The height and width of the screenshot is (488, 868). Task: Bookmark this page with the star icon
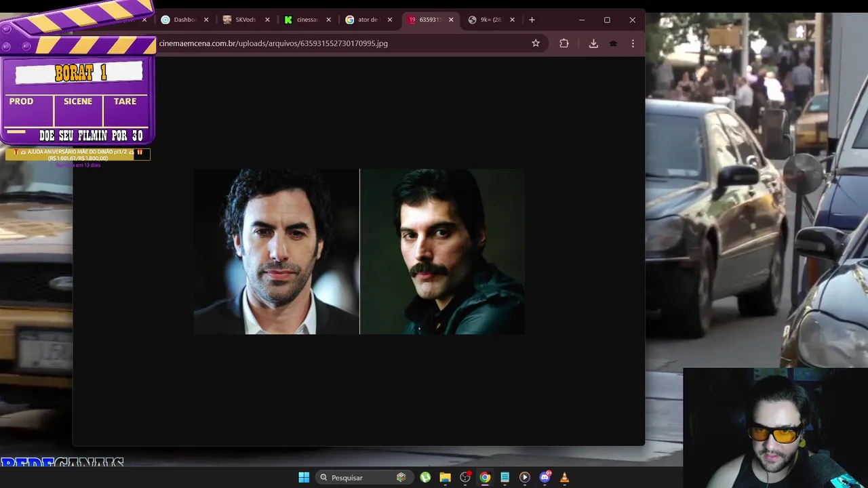click(x=536, y=43)
